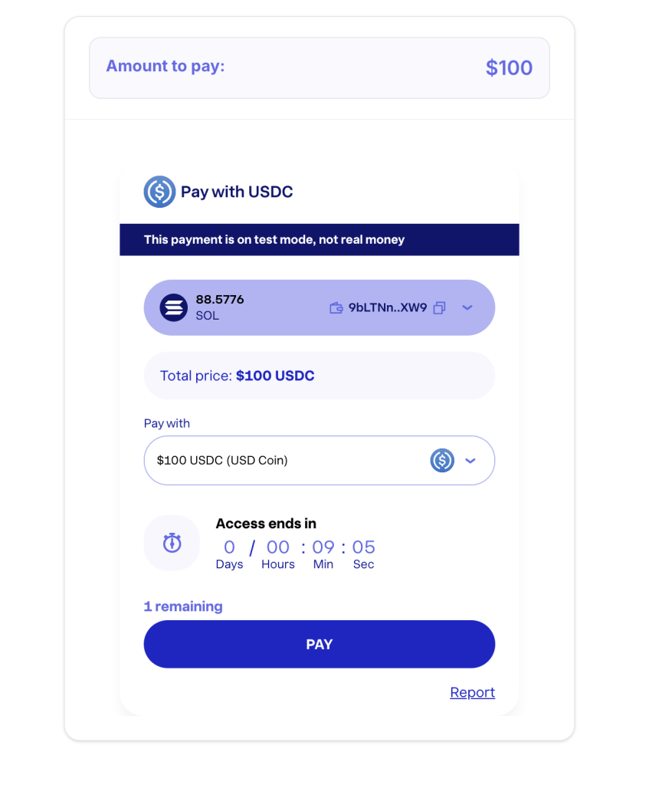
Task: Click the Total price $100 USDC field
Action: (319, 376)
